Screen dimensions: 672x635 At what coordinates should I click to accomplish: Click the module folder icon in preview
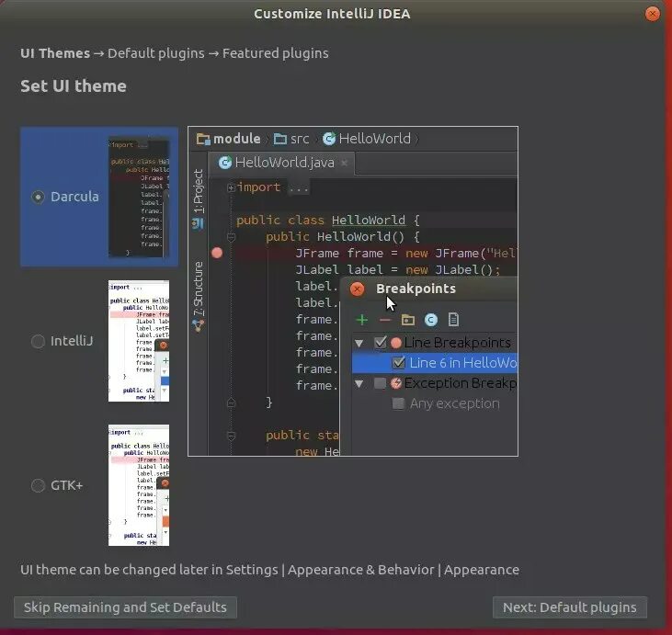point(203,139)
